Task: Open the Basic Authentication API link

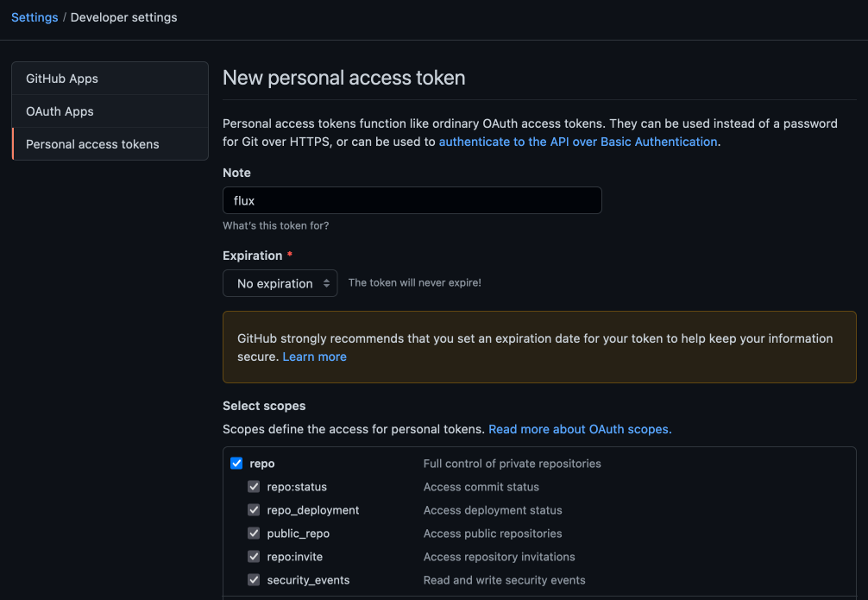Action: pos(578,142)
